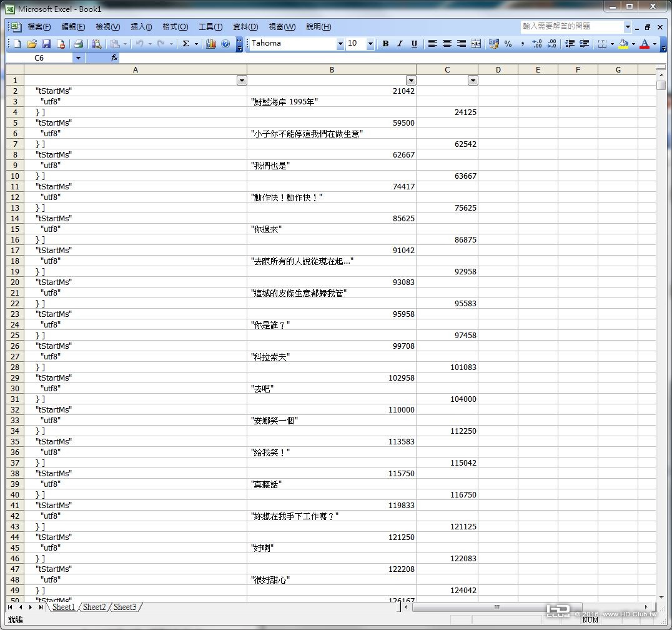Open the 工具(T) menu

click(x=210, y=27)
